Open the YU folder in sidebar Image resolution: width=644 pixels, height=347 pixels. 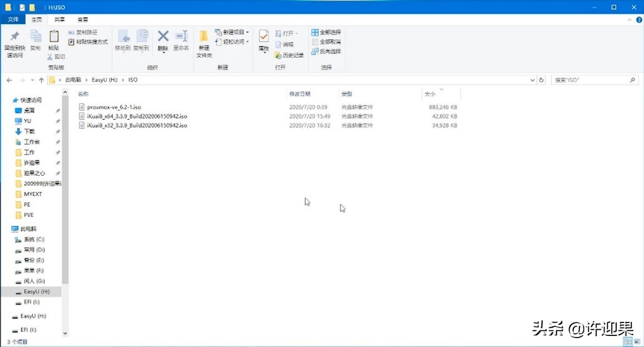point(27,121)
